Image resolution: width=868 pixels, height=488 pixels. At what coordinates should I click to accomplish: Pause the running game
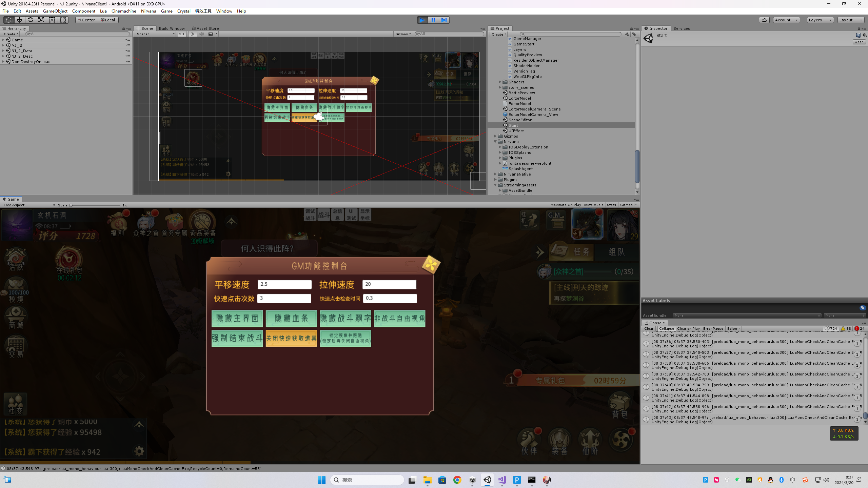[x=433, y=20]
